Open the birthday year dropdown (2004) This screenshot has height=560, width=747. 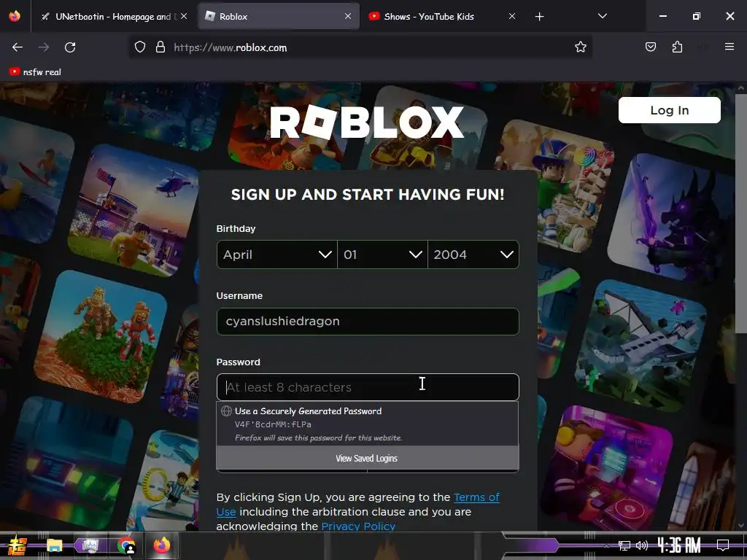coord(473,254)
